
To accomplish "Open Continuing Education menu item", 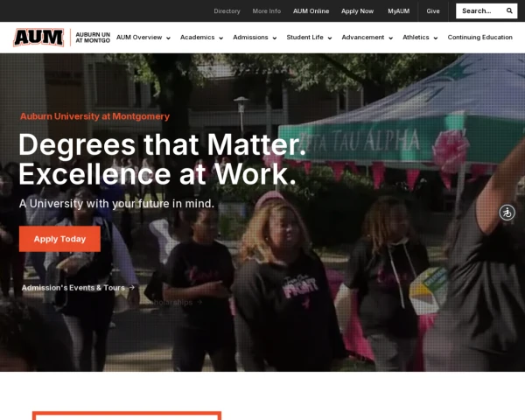I will pos(479,37).
